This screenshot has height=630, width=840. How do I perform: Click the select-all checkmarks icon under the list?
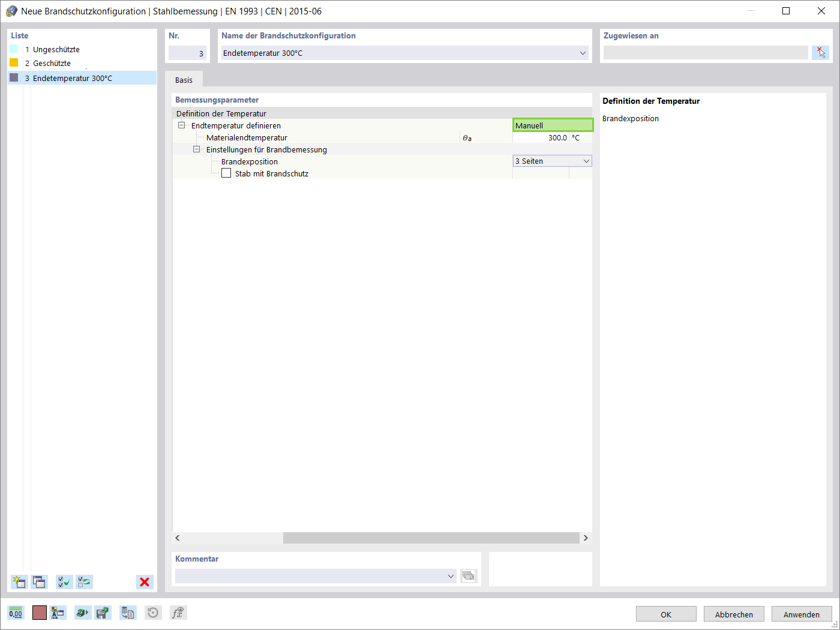(64, 582)
